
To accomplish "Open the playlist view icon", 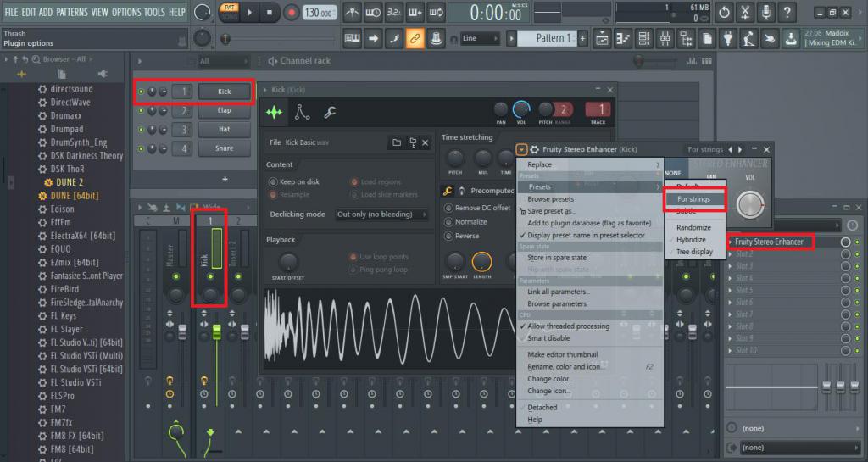I will 602,38.
